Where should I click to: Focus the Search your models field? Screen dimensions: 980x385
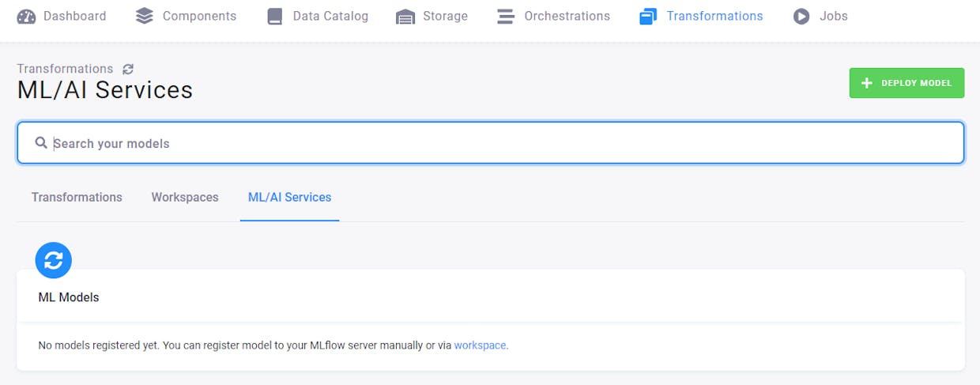tap(491, 143)
